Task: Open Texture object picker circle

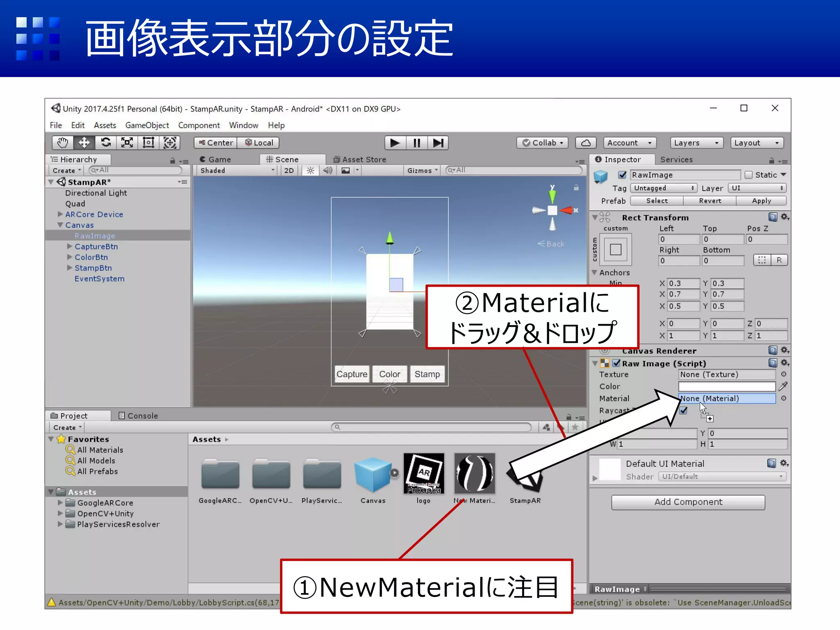Action: [x=783, y=374]
